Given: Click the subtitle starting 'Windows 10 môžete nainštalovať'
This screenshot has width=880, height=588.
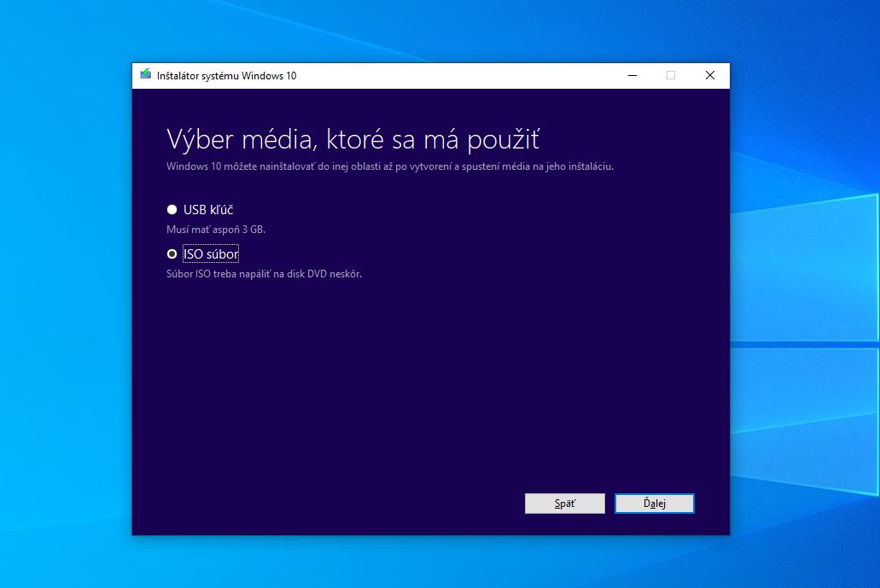Looking at the screenshot, I should pos(390,166).
